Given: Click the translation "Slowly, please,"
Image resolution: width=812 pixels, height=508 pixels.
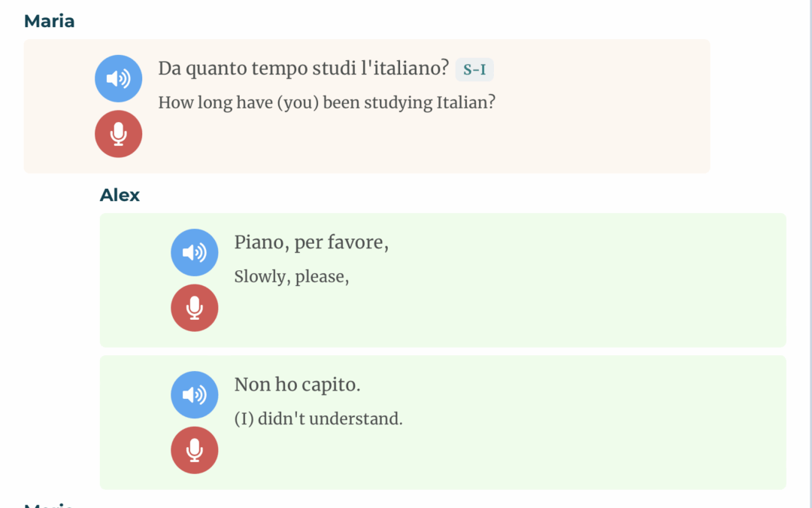Looking at the screenshot, I should tap(292, 277).
